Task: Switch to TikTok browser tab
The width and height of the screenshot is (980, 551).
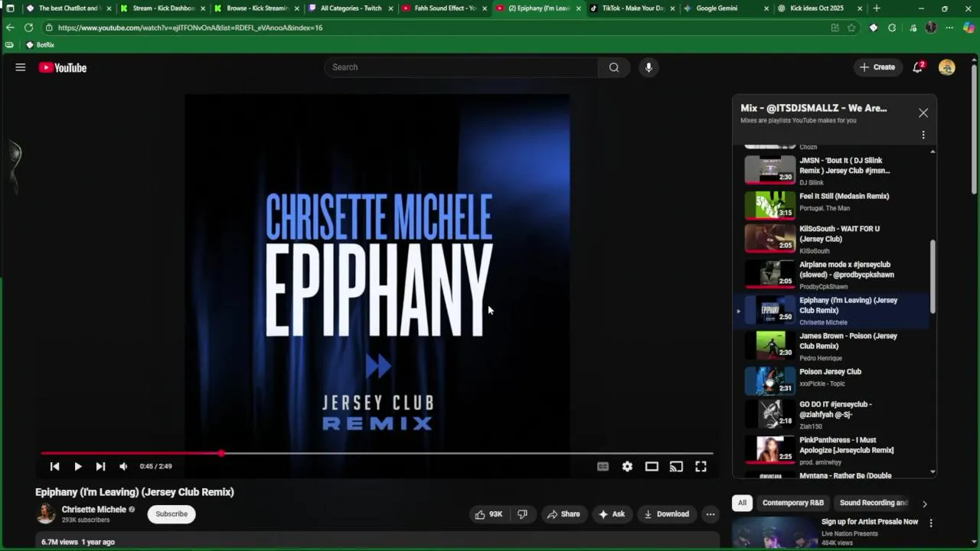Action: click(632, 8)
